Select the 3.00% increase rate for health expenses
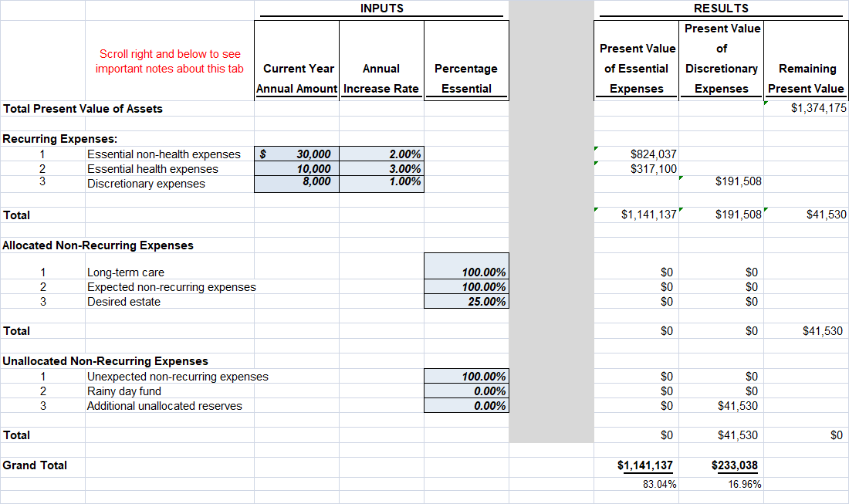This screenshot has width=849, height=504. pyautogui.click(x=381, y=168)
